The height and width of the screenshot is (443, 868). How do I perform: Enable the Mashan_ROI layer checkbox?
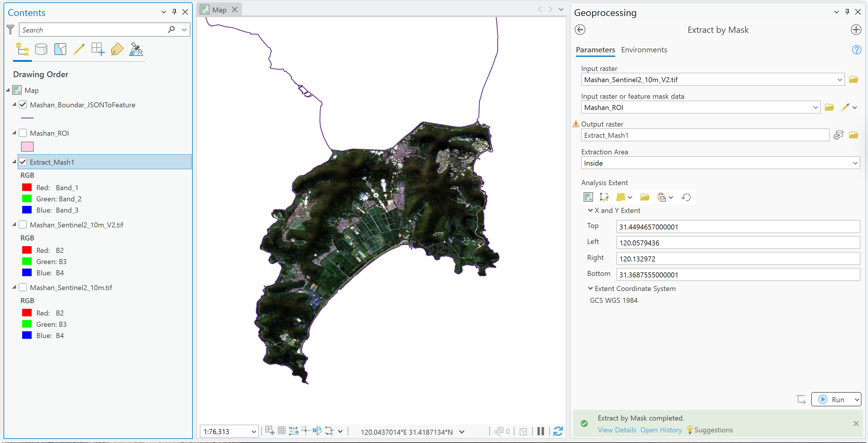23,133
